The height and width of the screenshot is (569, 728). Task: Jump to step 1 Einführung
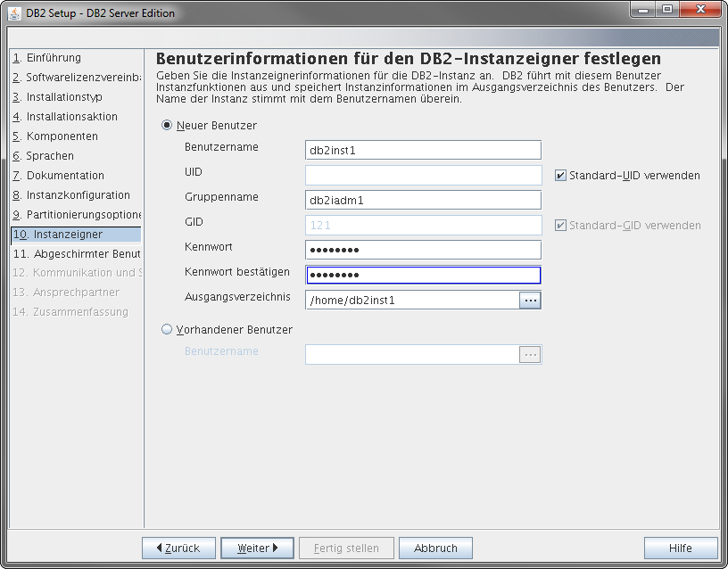pos(47,58)
